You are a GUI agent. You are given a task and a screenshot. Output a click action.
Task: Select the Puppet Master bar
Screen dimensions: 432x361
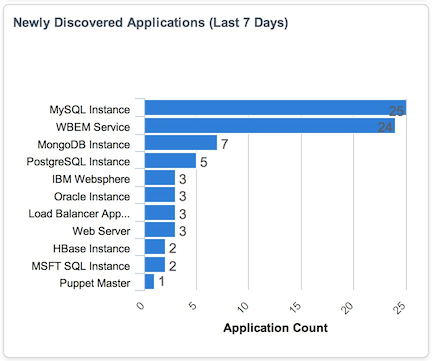coord(149,282)
